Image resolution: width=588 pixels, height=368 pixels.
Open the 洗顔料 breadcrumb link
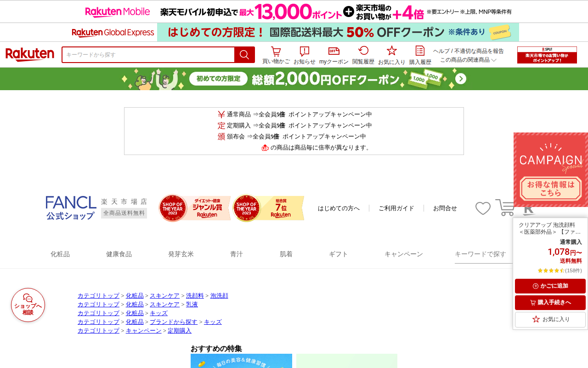195,296
